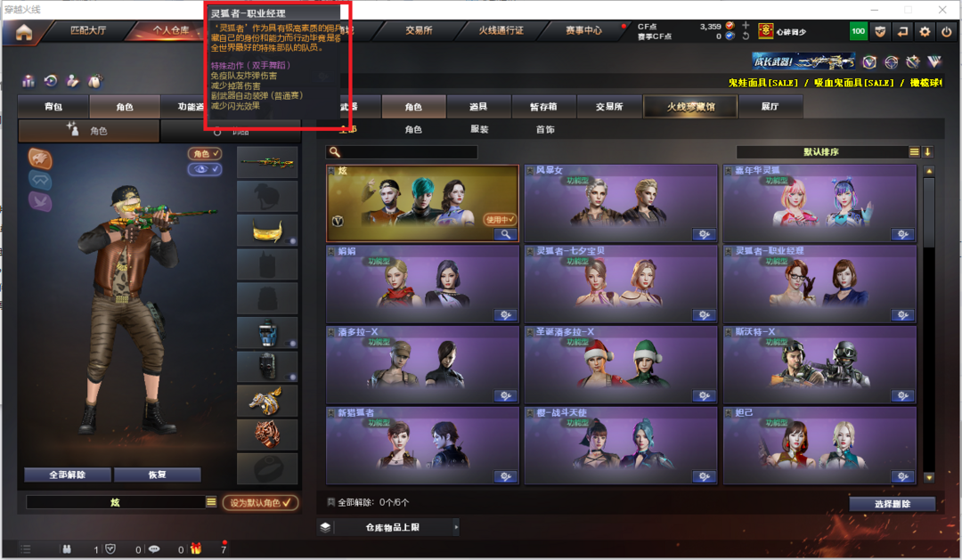Check the 全部解除 checkbox
Viewport: 962px width, 560px height.
331,502
